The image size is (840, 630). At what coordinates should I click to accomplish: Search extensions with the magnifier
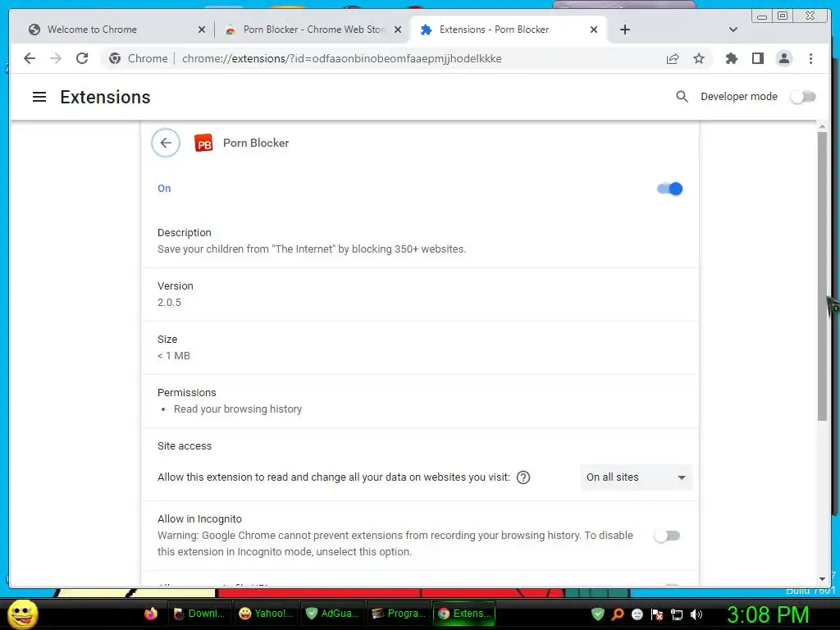[682, 97]
